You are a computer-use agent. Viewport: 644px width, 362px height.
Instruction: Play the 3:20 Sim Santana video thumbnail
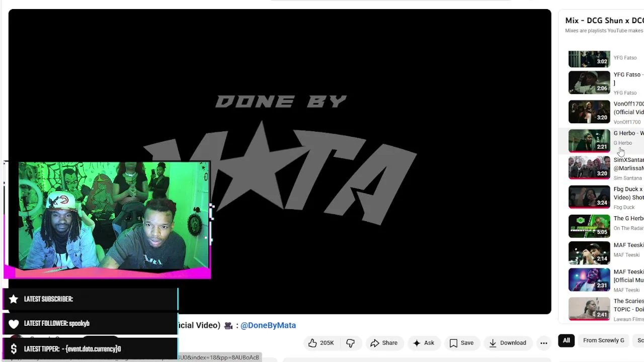tap(589, 167)
